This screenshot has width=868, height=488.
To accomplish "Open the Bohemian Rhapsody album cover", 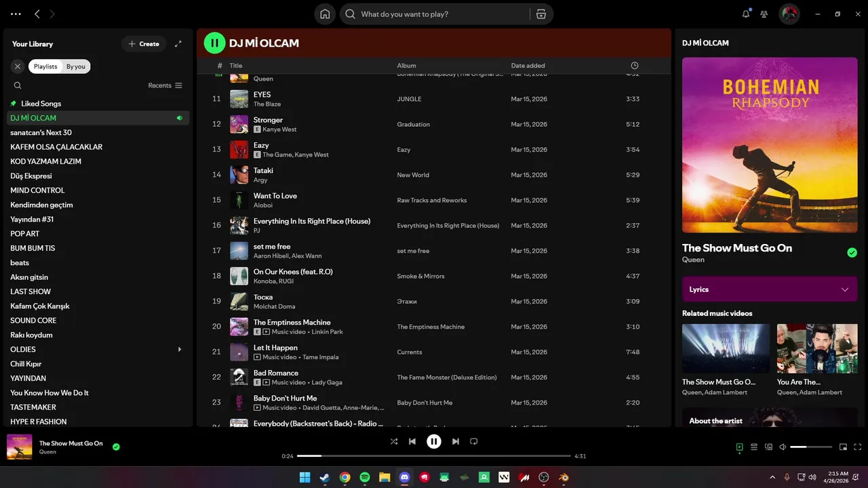I will pos(770,145).
